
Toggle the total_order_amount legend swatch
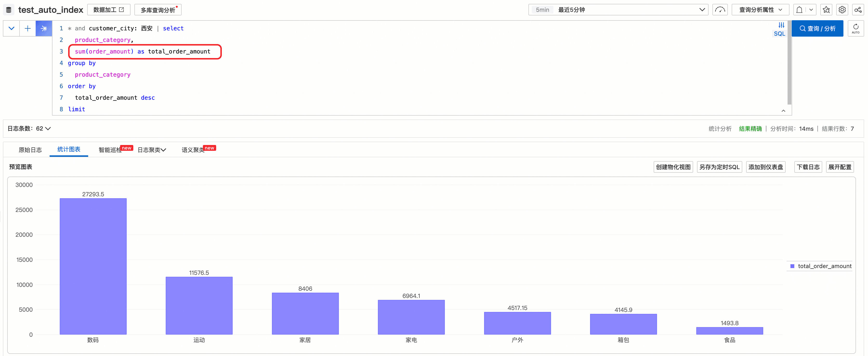(792, 266)
